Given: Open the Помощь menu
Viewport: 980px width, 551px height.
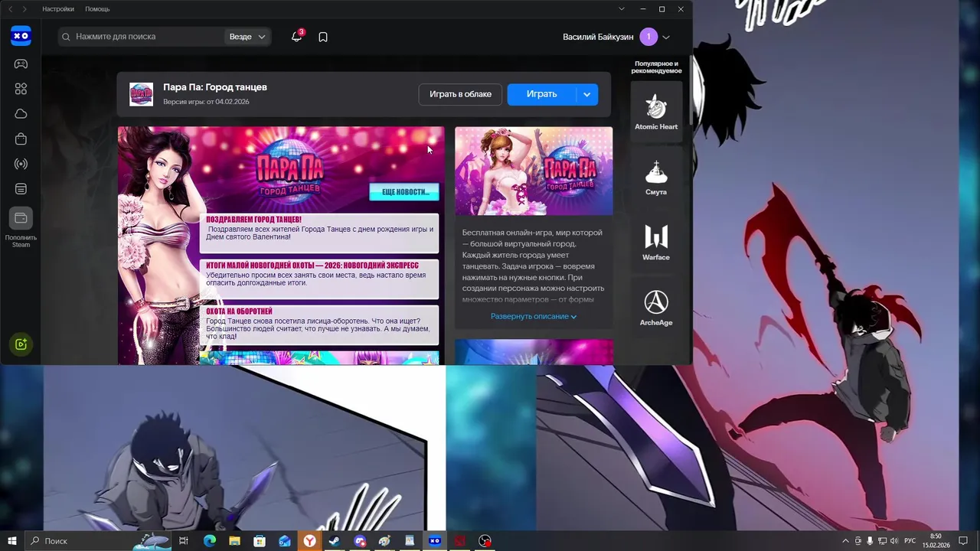Looking at the screenshot, I should (x=97, y=9).
